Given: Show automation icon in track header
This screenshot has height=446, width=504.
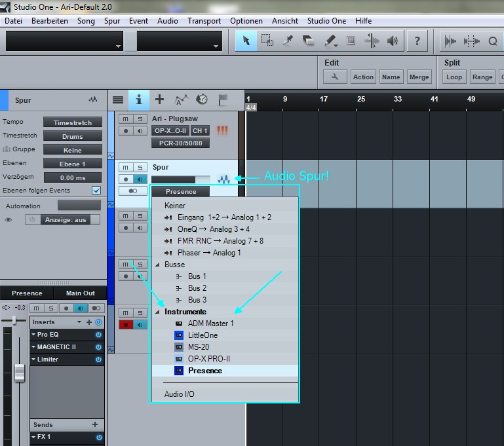Looking at the screenshot, I should [x=181, y=100].
